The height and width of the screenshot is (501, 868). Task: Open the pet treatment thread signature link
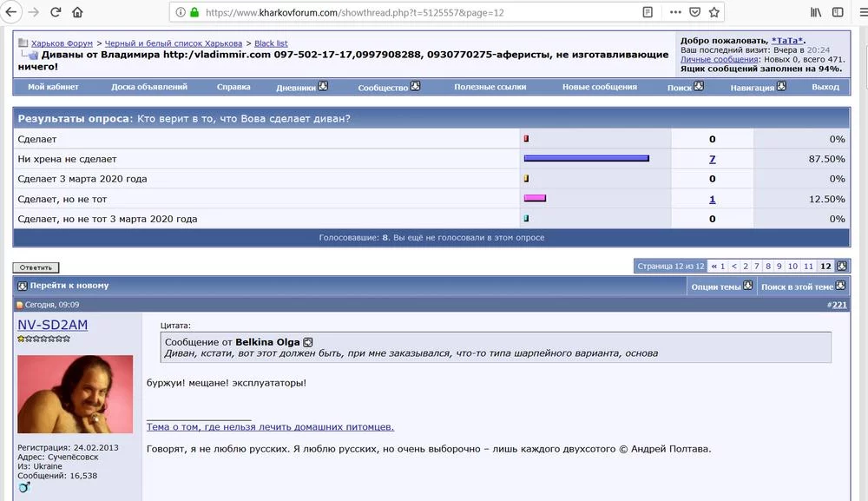(x=270, y=426)
